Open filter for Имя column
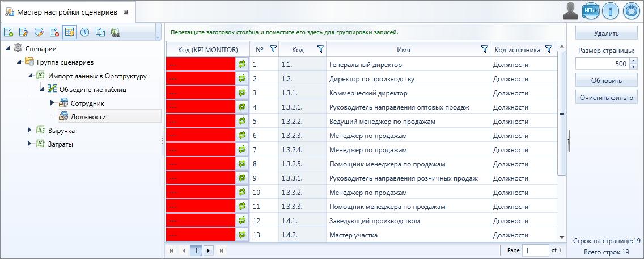The image size is (644, 259). [485, 49]
